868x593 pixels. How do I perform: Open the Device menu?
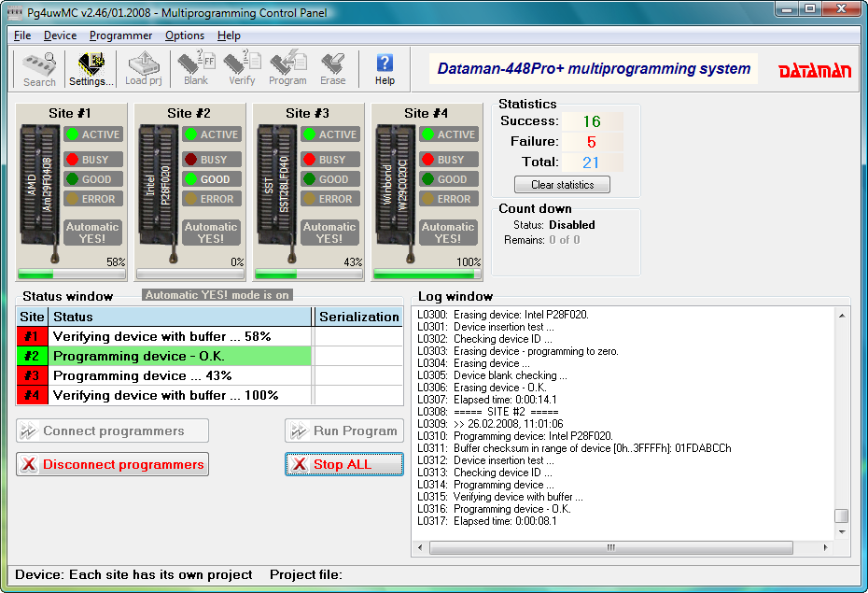60,35
